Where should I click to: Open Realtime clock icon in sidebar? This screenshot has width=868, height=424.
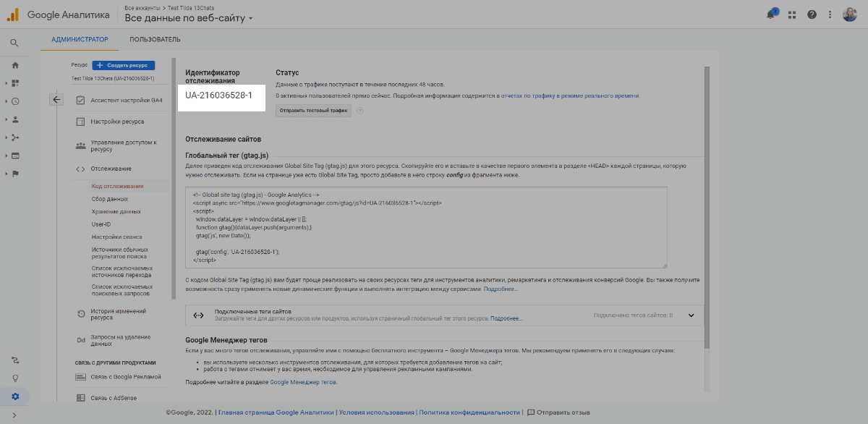tap(15, 101)
